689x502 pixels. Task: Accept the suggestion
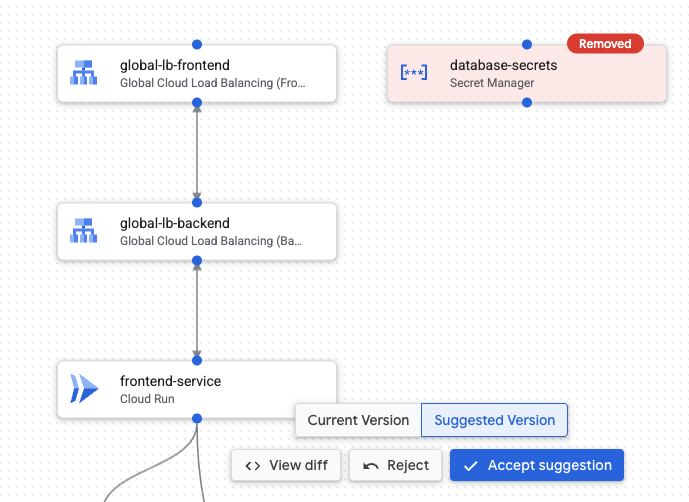tap(537, 465)
